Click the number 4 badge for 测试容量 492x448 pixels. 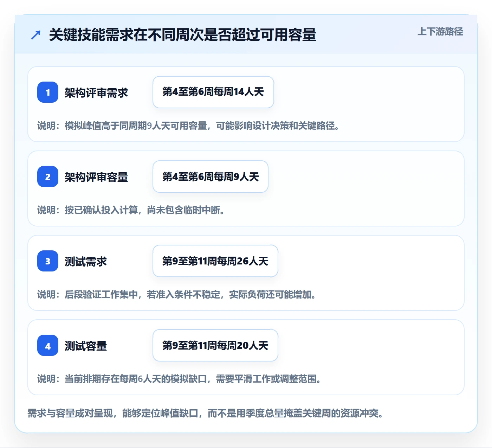pyautogui.click(x=48, y=345)
